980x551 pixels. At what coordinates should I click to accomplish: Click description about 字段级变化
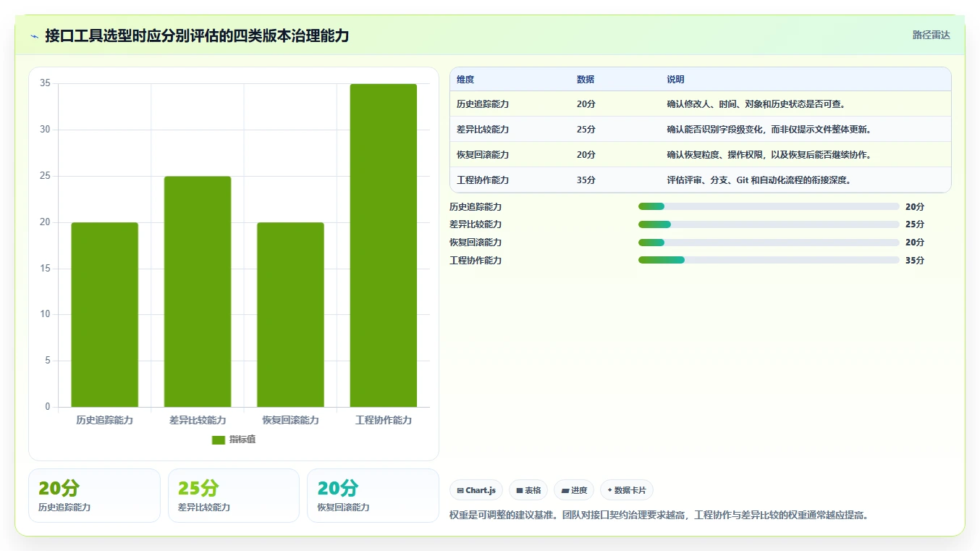pyautogui.click(x=771, y=129)
